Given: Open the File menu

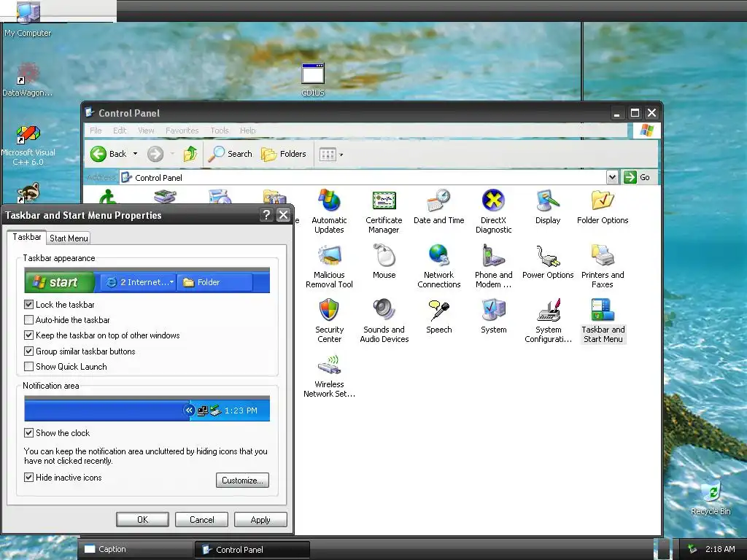Looking at the screenshot, I should coord(96,131).
